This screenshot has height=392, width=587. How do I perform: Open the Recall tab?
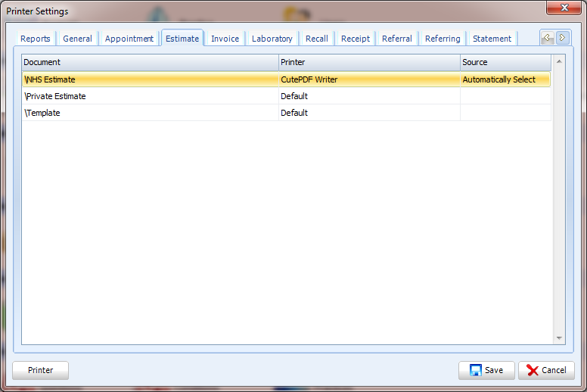point(317,39)
